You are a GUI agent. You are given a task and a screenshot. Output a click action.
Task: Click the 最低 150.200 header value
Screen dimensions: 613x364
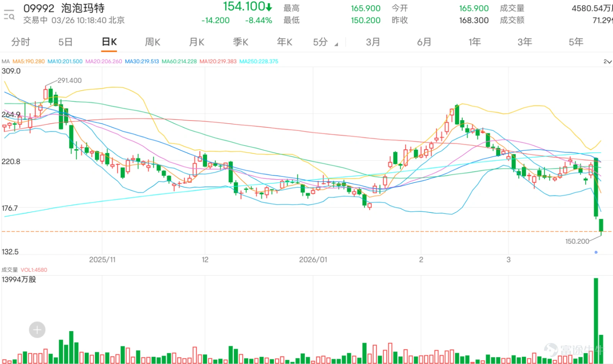[x=366, y=20]
